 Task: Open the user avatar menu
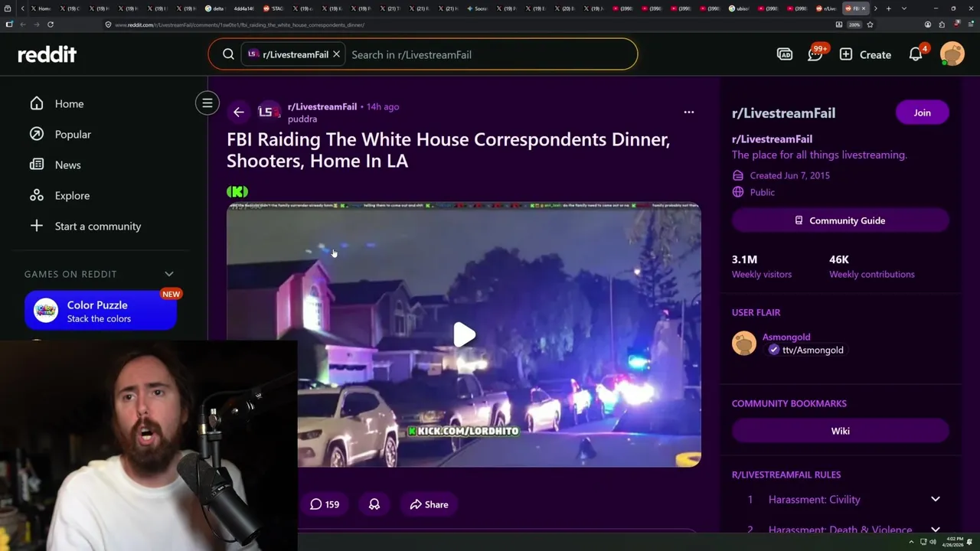click(952, 54)
